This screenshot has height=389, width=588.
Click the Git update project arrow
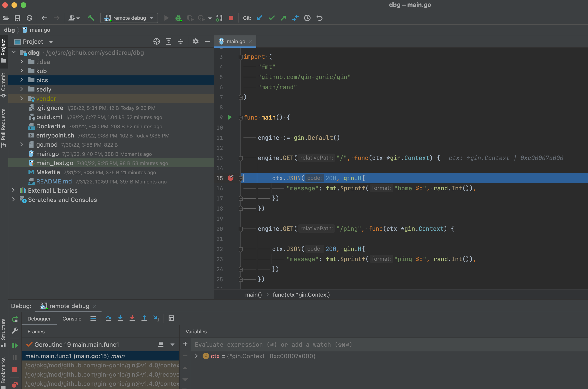[x=260, y=18]
